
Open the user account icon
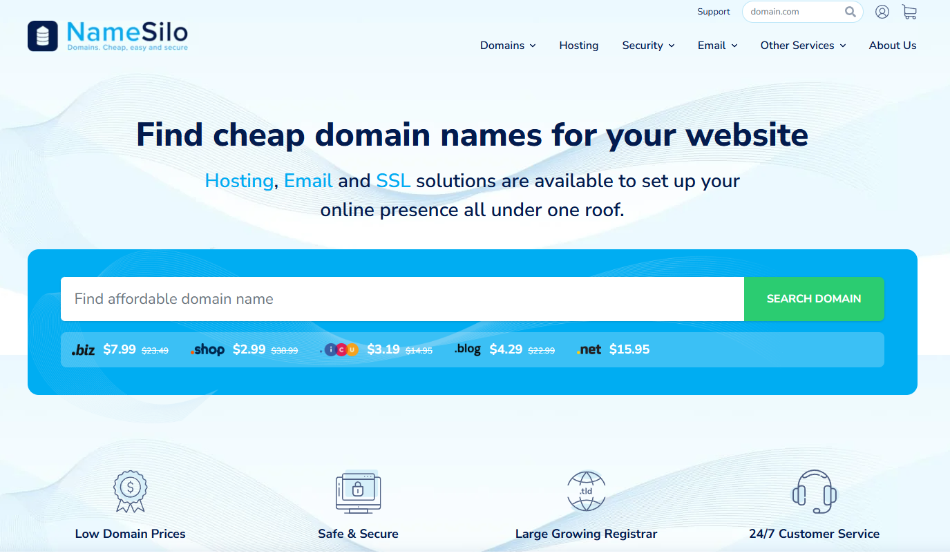(882, 12)
